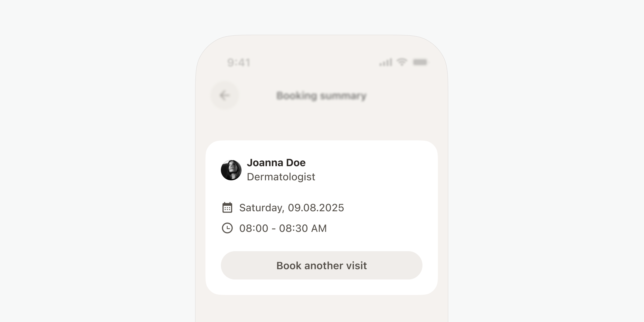Click the date 09.08.2025
This screenshot has width=644, height=322.
(316, 208)
